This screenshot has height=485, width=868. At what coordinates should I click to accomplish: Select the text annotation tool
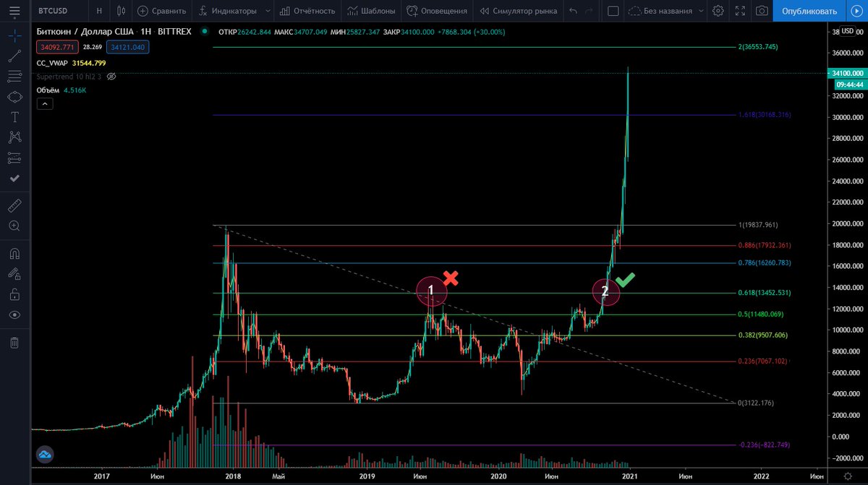(x=14, y=116)
